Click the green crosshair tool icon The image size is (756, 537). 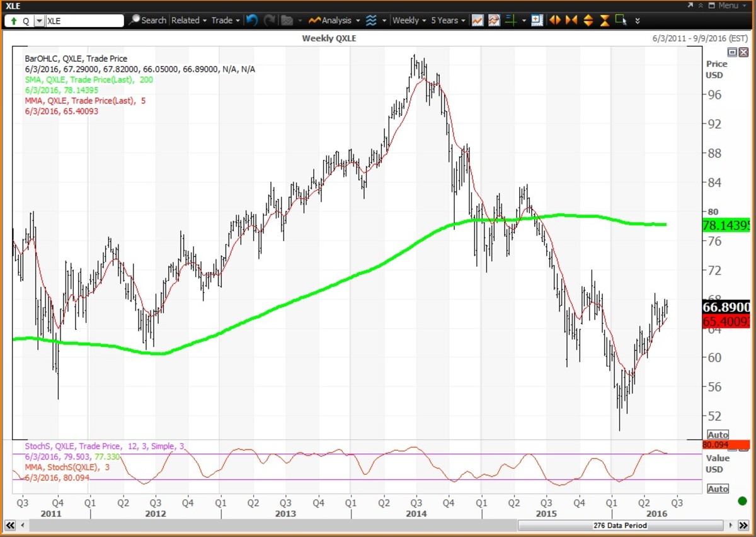(511, 20)
